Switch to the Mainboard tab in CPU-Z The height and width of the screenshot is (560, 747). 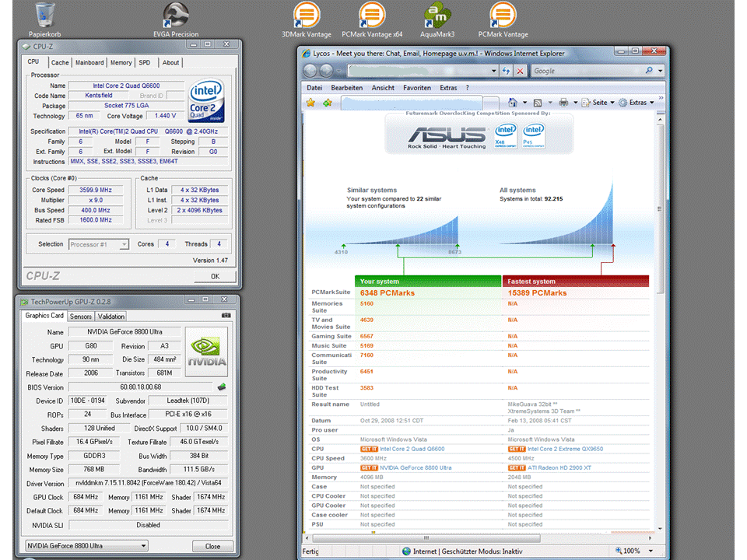(89, 62)
